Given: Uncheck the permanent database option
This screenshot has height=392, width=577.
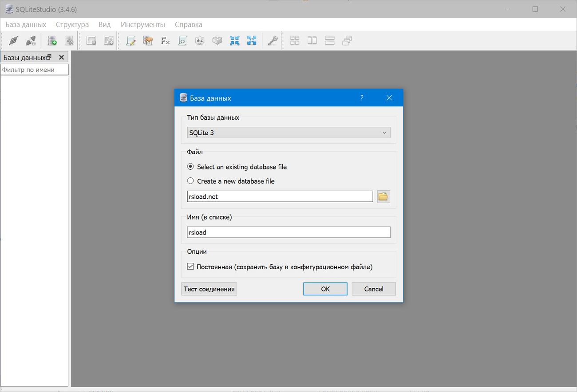Looking at the screenshot, I should [x=190, y=266].
